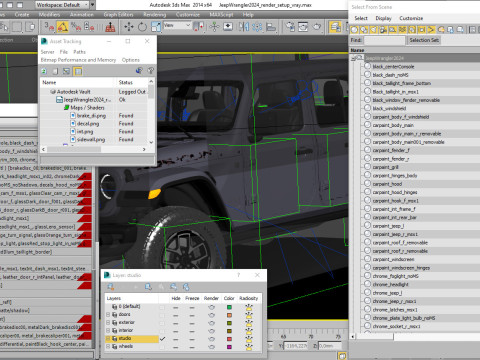The width and height of the screenshot is (480, 360).
Task: Select the Move tool in main toolbar
Action: [x=129, y=27]
